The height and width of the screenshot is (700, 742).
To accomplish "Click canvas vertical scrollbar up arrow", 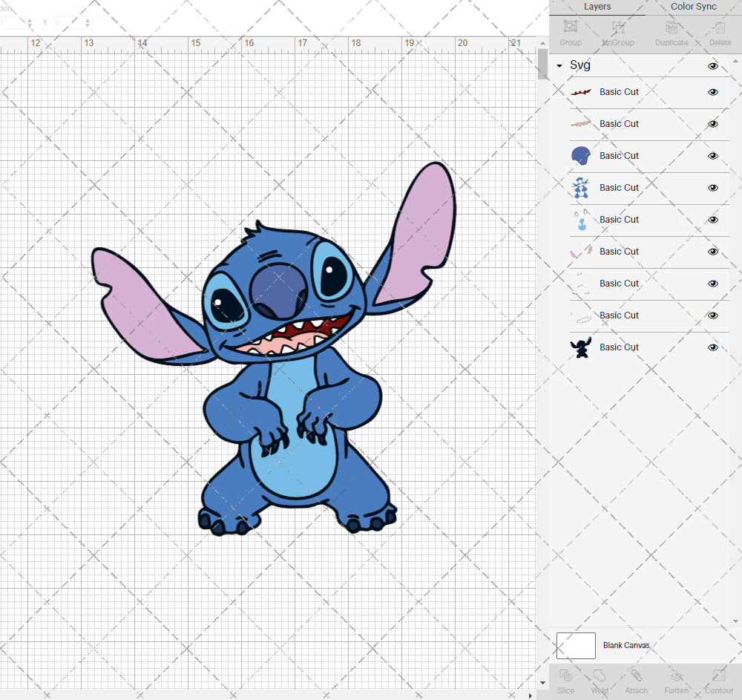I will click(542, 43).
